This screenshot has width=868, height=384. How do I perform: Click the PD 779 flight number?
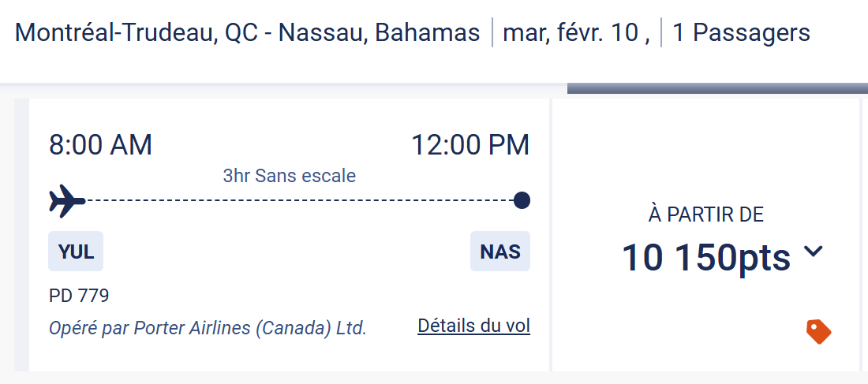point(79,296)
